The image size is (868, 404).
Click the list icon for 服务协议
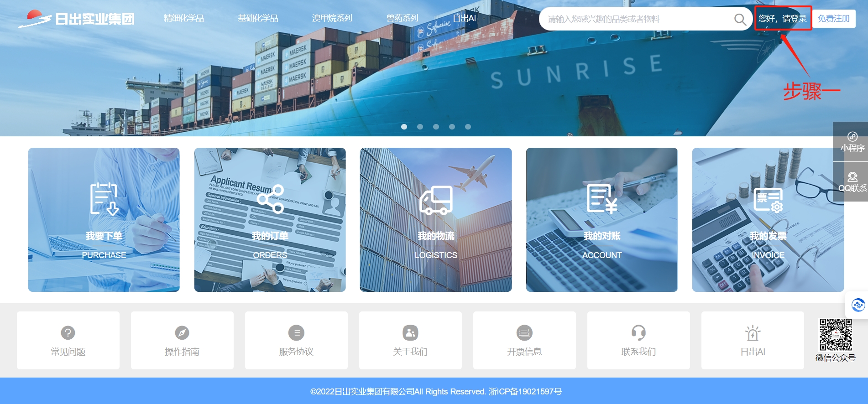tap(296, 333)
